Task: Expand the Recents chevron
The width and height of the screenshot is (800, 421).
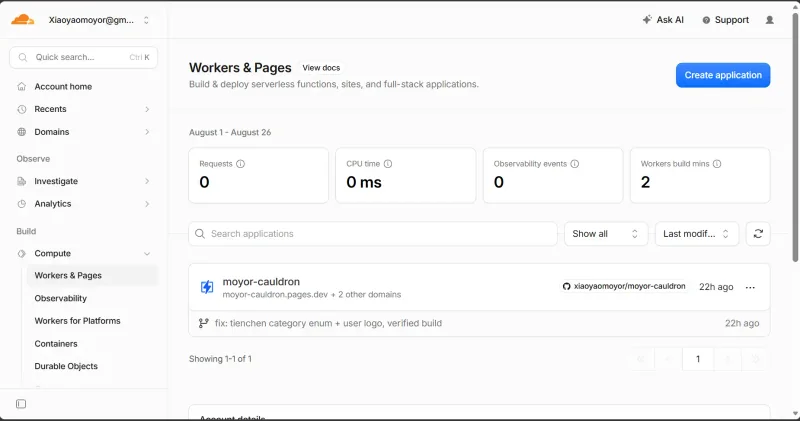Action: click(x=147, y=109)
